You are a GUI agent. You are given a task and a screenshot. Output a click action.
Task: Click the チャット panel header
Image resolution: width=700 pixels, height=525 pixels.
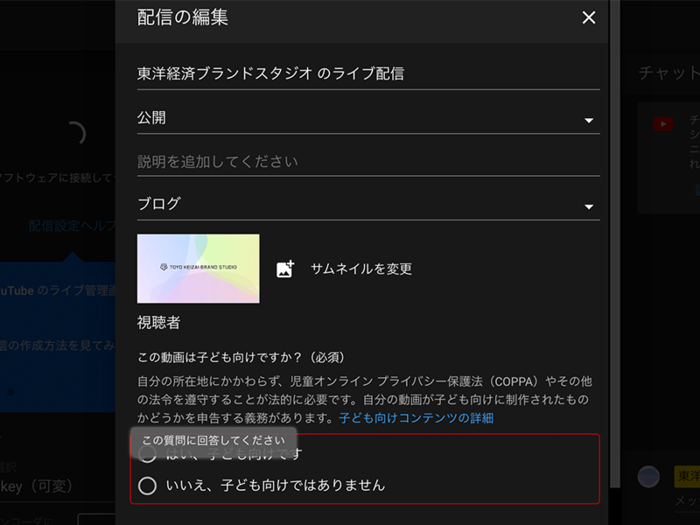[667, 73]
